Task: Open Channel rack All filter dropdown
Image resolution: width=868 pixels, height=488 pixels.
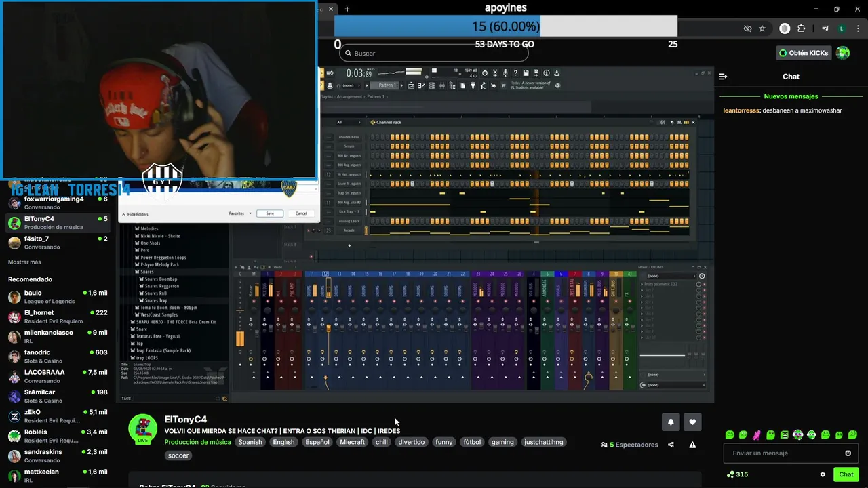Action: (x=350, y=122)
